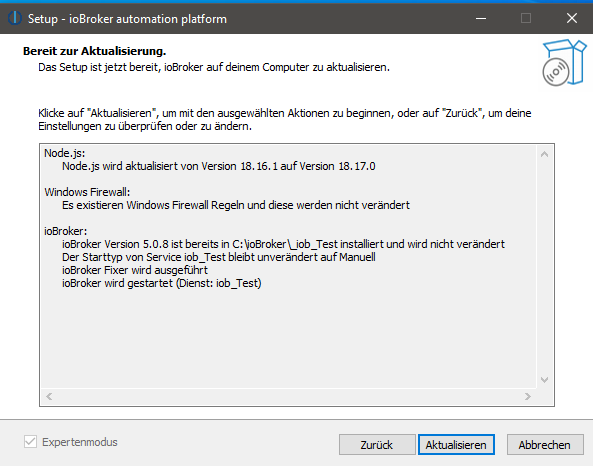Click the 'ioBroker:' heading line

coord(65,231)
